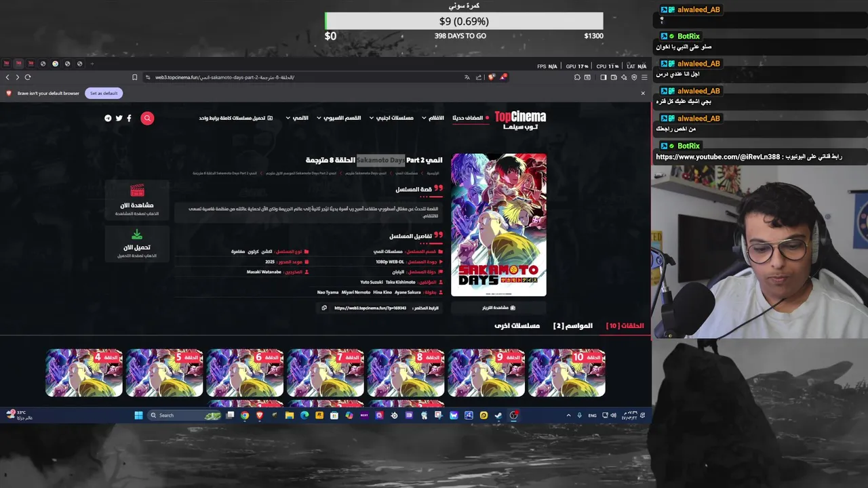Reload the page
Image resolution: width=868 pixels, height=488 pixels.
28,77
